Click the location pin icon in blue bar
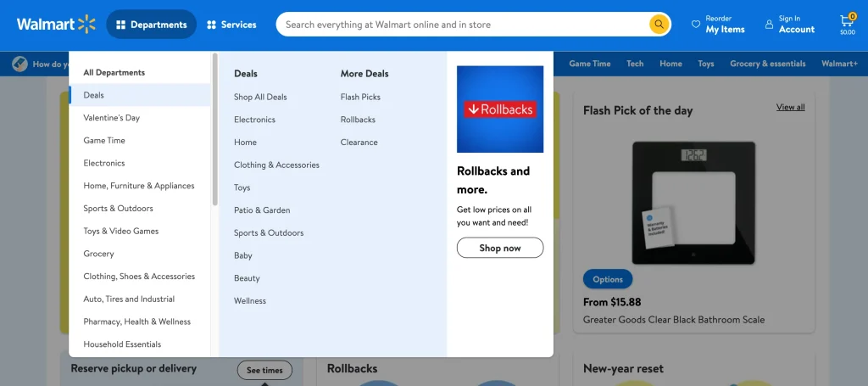 tap(20, 64)
